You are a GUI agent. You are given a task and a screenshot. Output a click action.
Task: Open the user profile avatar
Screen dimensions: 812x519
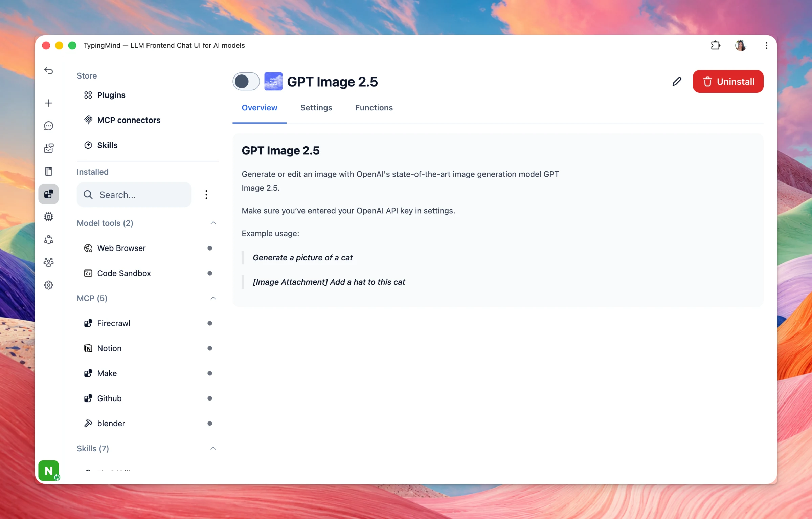pyautogui.click(x=741, y=45)
